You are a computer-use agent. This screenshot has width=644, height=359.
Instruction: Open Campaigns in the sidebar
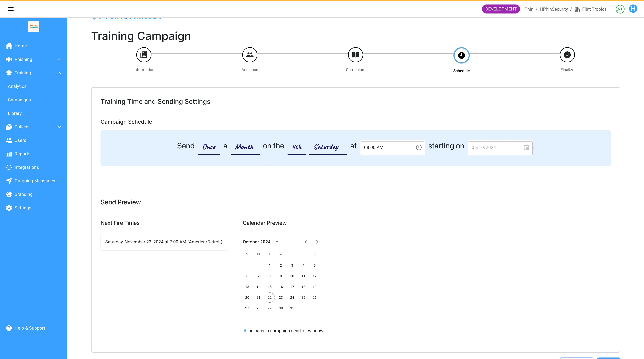pos(19,100)
